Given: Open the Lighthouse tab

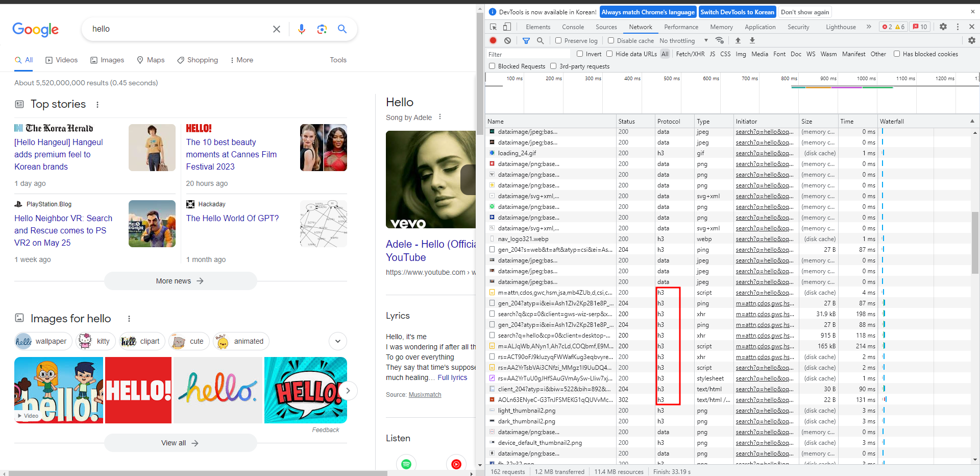Looking at the screenshot, I should tap(841, 27).
